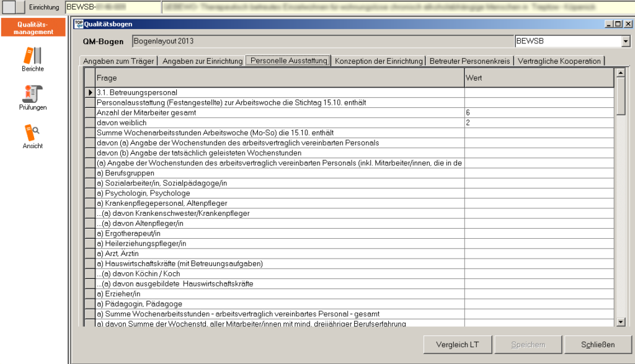This screenshot has width=635, height=364.
Task: Open the Prüfungen icon in sidebar
Action: [x=33, y=94]
